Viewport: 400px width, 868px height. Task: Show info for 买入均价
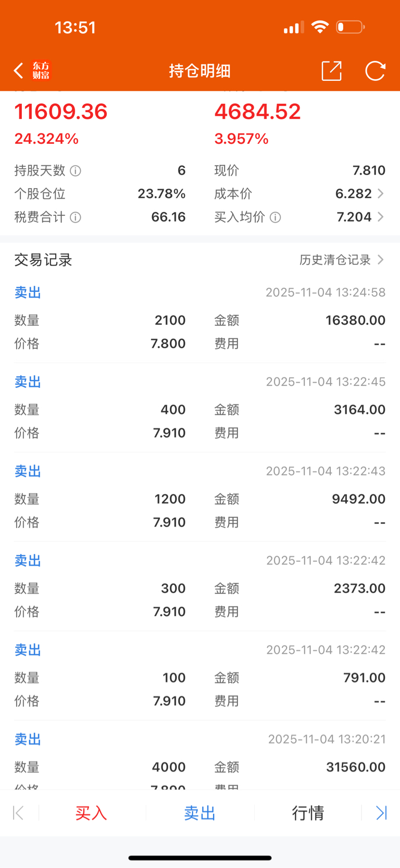point(276,217)
